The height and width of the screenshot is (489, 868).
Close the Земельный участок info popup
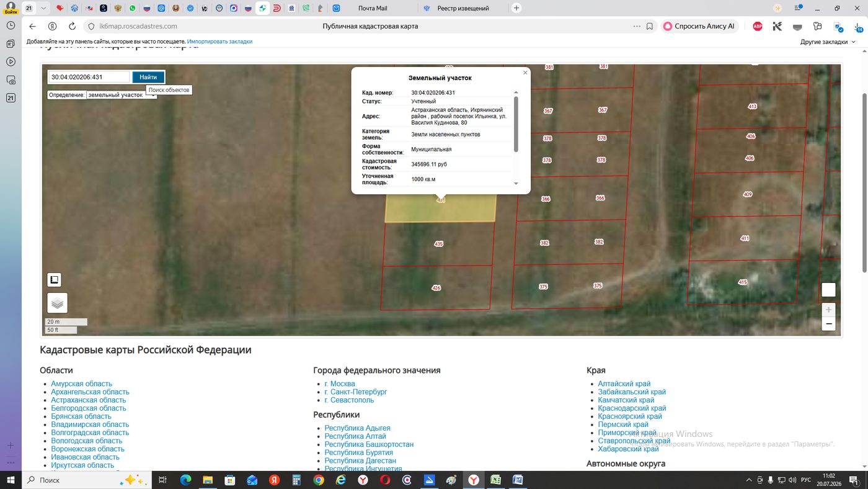525,73
